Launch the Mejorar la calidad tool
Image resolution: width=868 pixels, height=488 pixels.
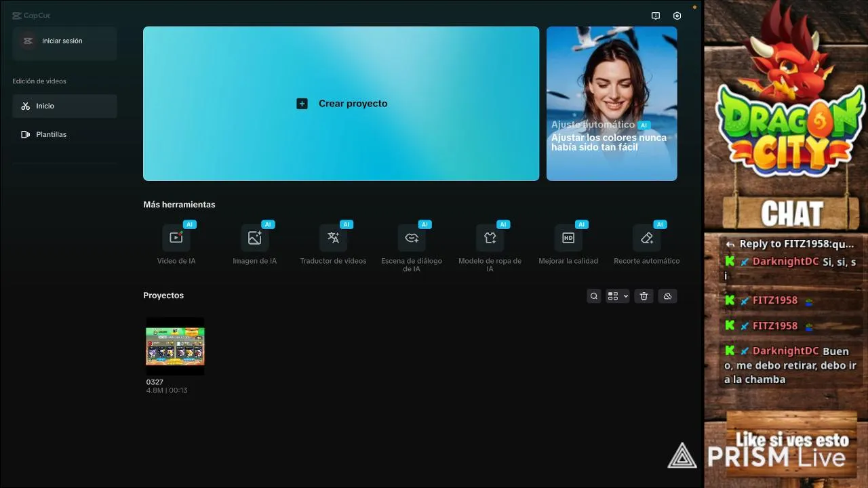(x=568, y=238)
